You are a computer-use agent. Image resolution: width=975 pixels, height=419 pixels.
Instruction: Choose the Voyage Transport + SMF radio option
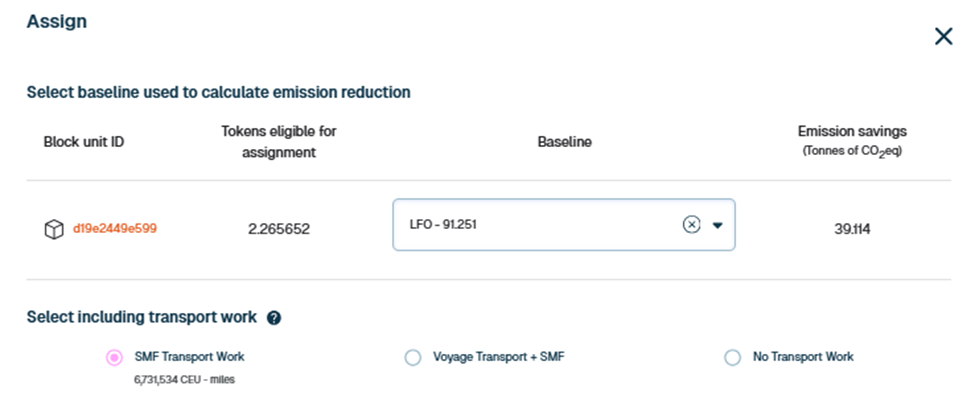tap(413, 357)
